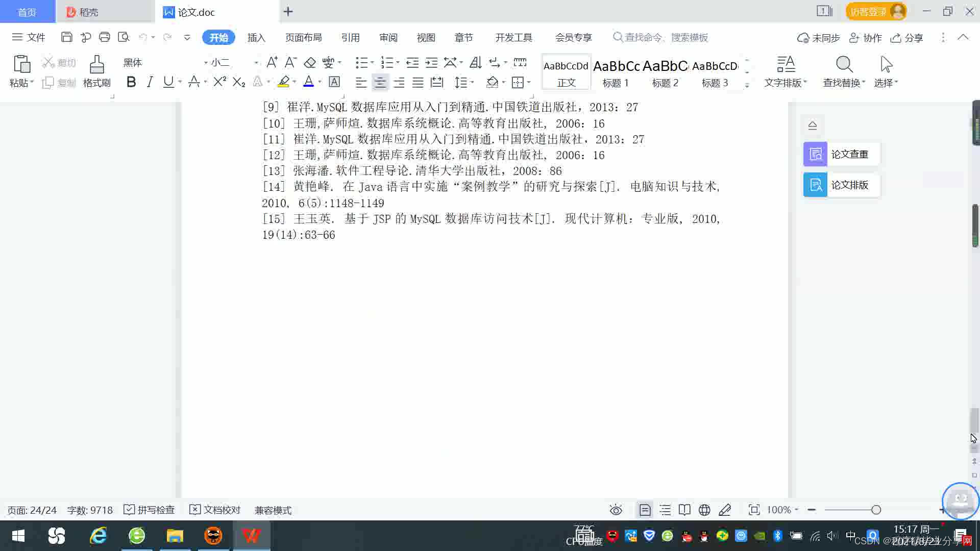This screenshot has height=551, width=980.
Task: Click the increase indent icon
Action: pos(431,63)
